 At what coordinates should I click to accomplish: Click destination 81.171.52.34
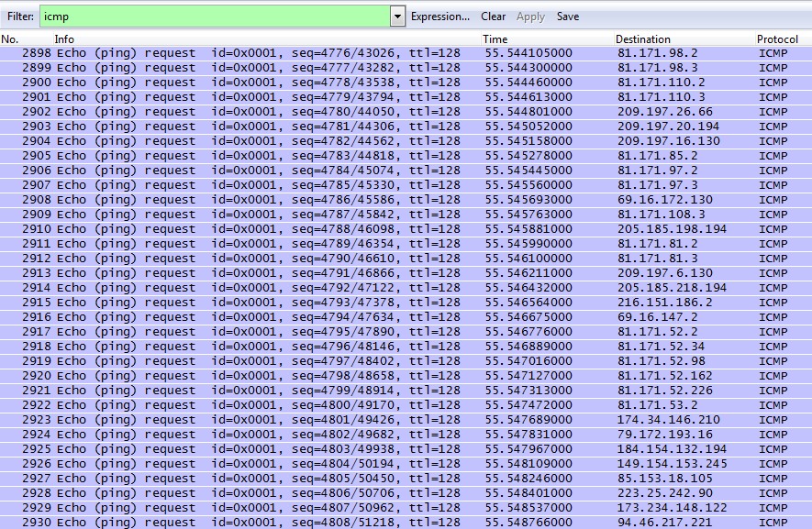661,347
